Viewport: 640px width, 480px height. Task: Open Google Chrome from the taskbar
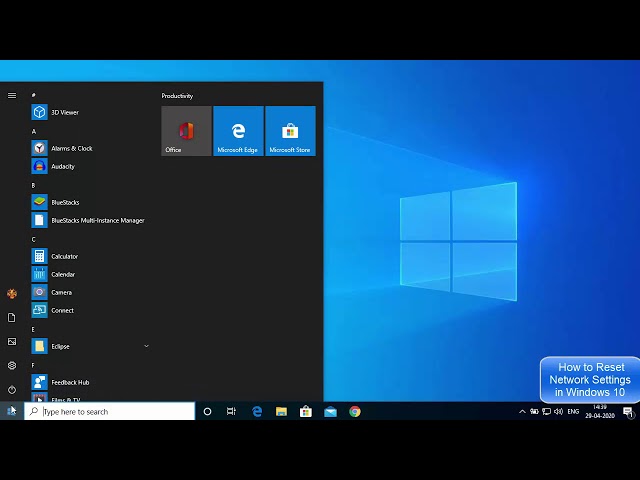tap(355, 411)
